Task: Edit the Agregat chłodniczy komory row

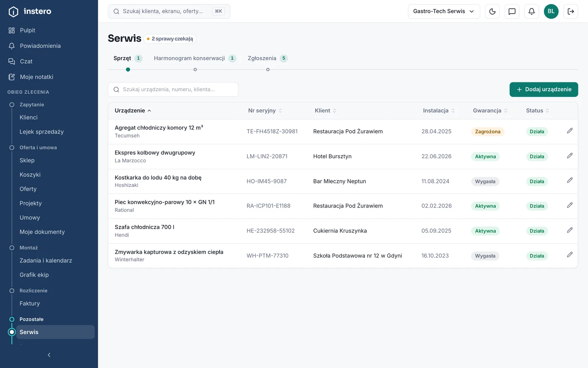Action: click(570, 131)
